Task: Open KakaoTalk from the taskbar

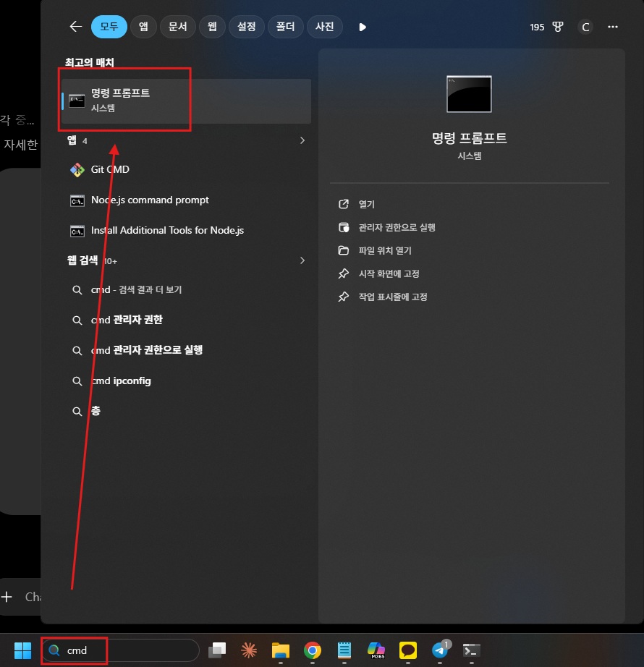Action: 408,650
